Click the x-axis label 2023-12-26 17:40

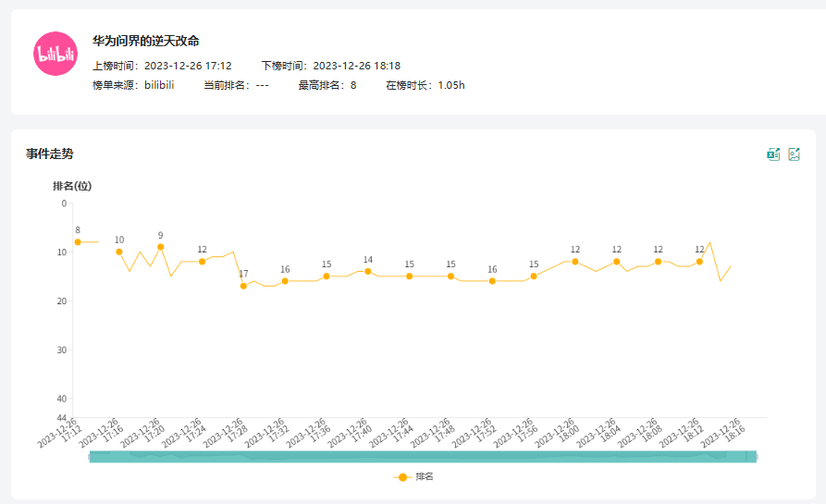(x=351, y=434)
